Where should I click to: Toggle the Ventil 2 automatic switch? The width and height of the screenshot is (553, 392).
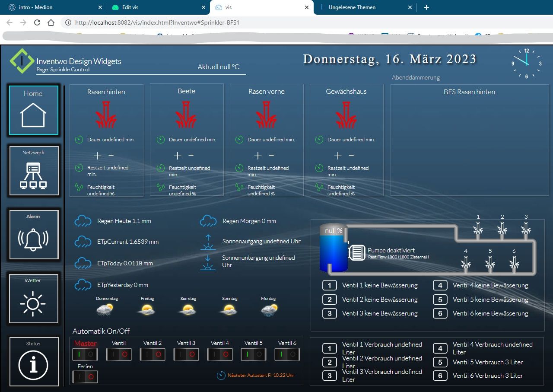pos(153,354)
